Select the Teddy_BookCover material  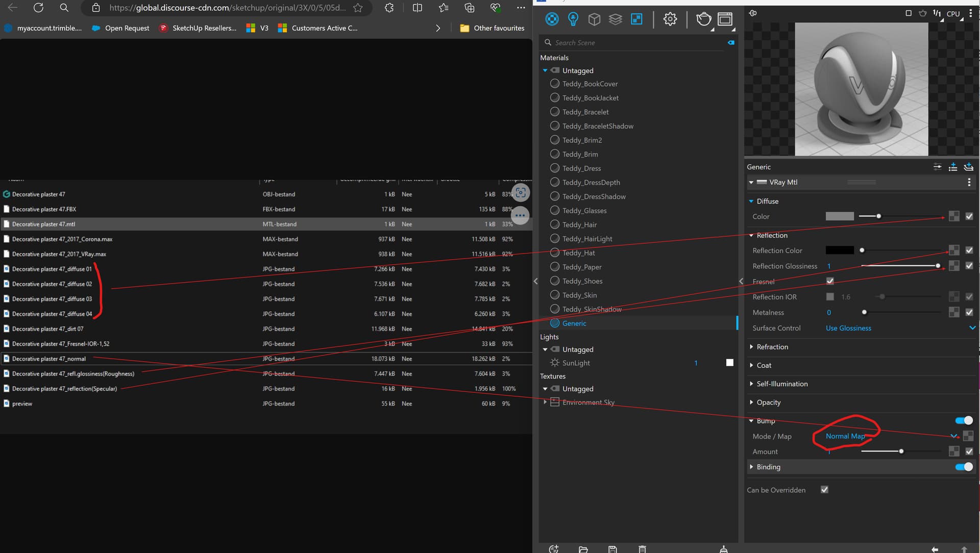[x=590, y=84]
